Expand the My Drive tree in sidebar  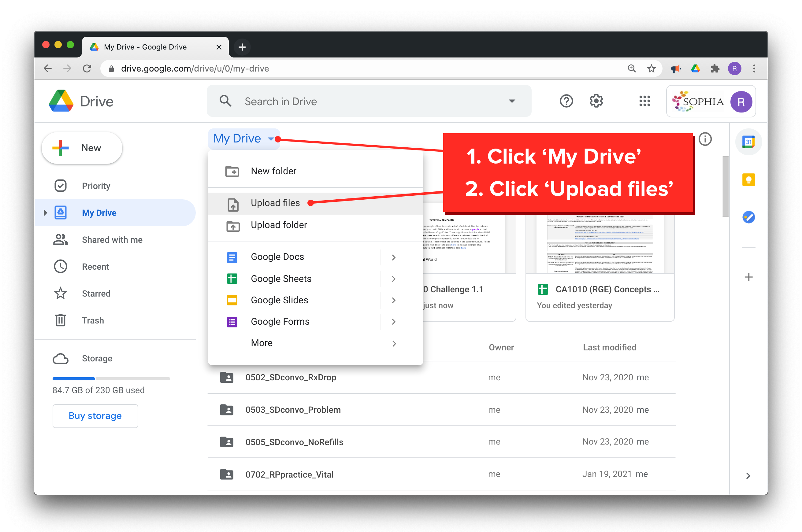pyautogui.click(x=45, y=213)
